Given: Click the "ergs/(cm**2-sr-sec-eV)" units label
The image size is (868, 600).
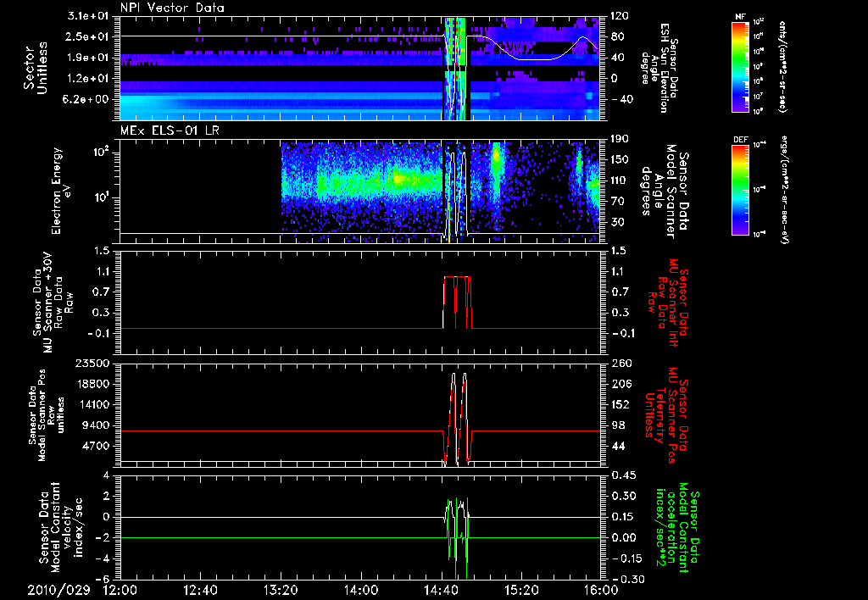Looking at the screenshot, I should pyautogui.click(x=784, y=189).
